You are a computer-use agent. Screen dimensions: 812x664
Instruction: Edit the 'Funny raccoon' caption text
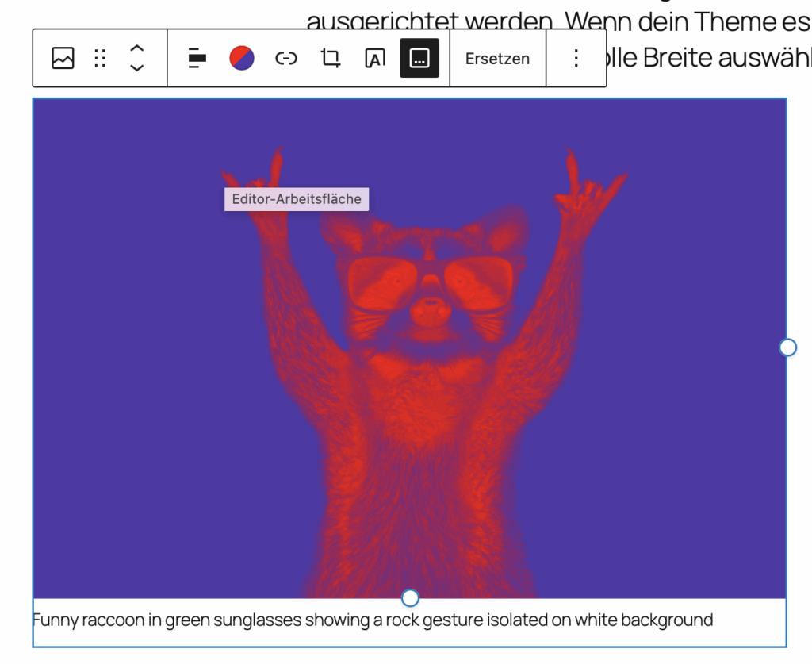tap(373, 620)
